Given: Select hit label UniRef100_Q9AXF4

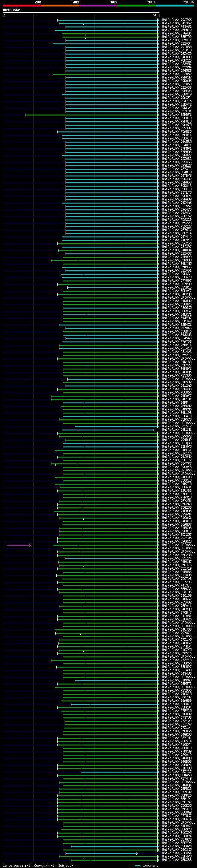Looking at the screenshot, I should coord(176,98).
